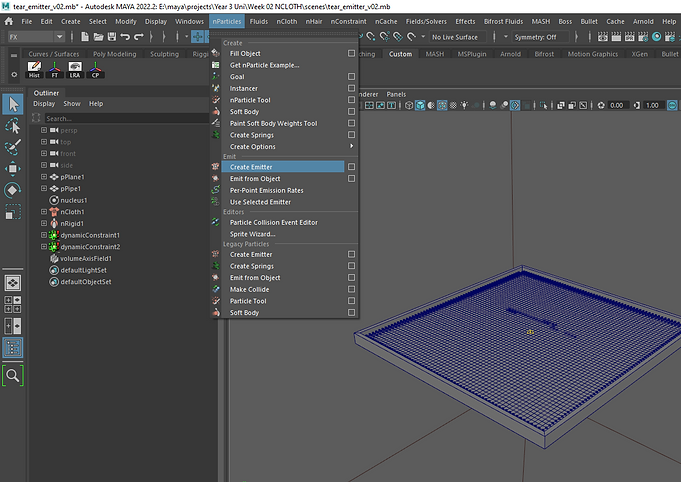
Task: Click the magnifier search icon in the sidebar
Action: point(13,376)
